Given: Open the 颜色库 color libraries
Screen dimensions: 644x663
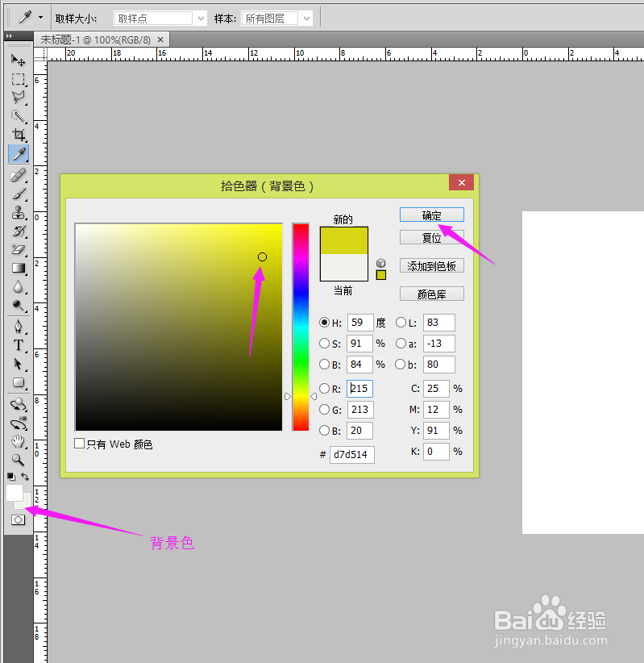Looking at the screenshot, I should pos(432,294).
